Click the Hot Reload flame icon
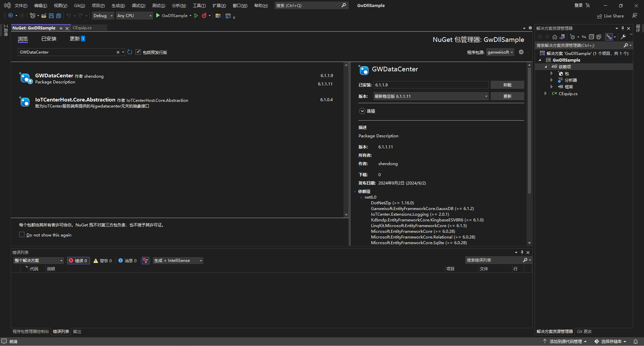Screen dimensions: 644x346 coord(204,16)
